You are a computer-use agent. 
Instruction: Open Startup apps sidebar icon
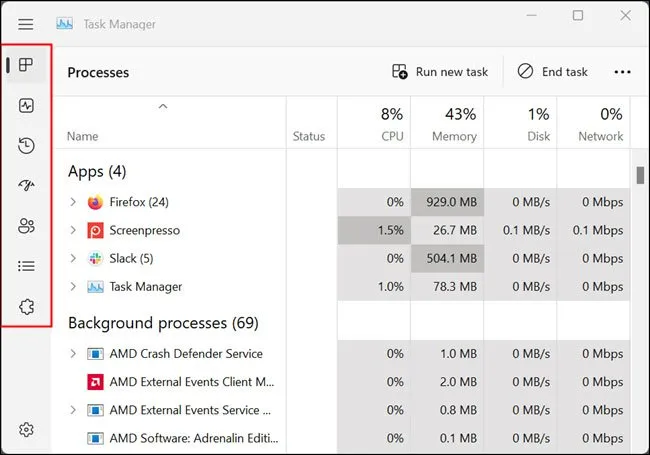(x=26, y=185)
